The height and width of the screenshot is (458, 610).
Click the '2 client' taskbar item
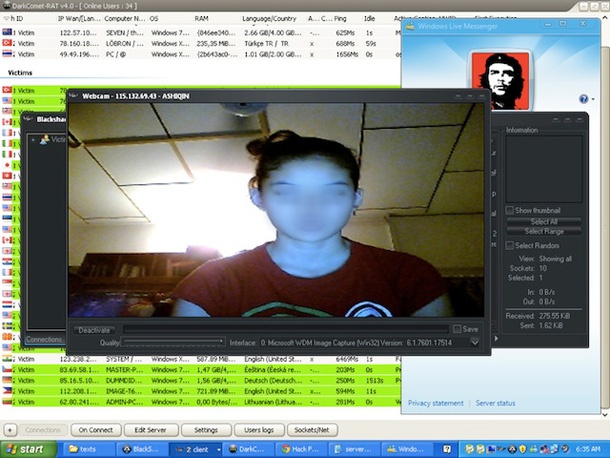pos(191,450)
